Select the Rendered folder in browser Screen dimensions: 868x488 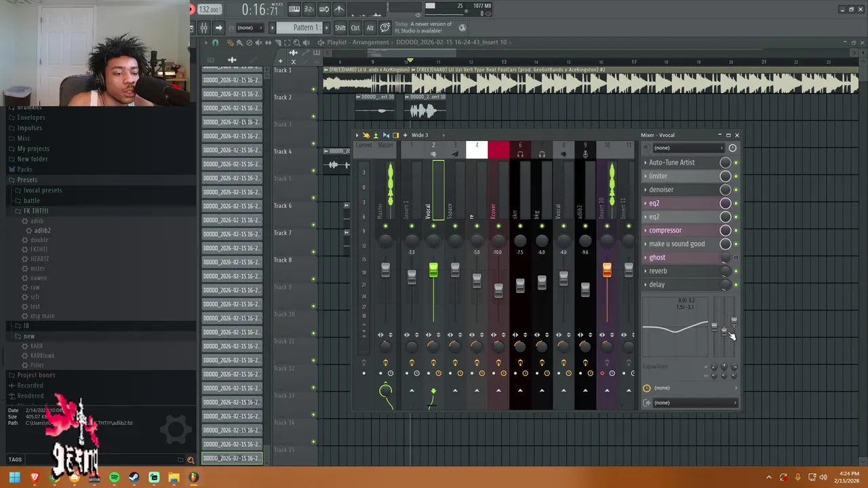tap(30, 396)
